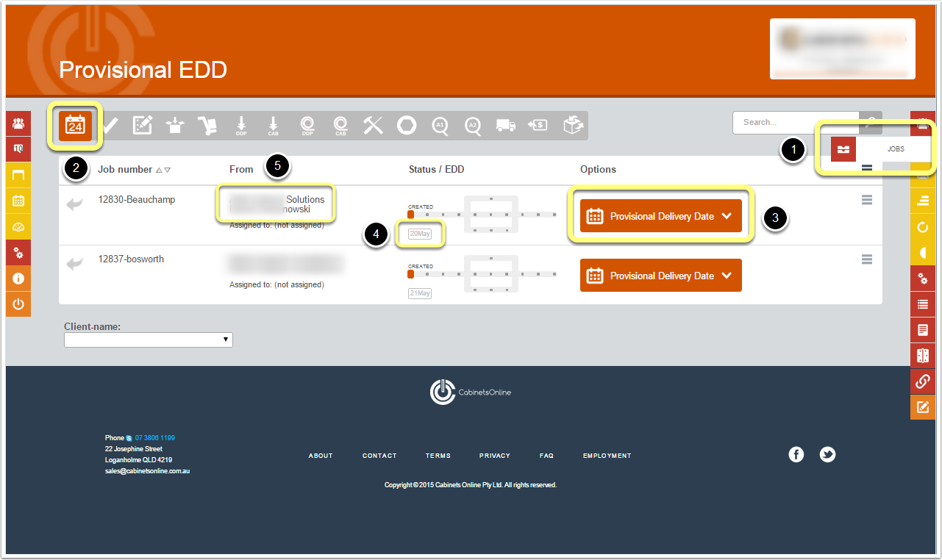Click the hammer and wrench tools icon
This screenshot has width=942, height=560.
pos(373,126)
